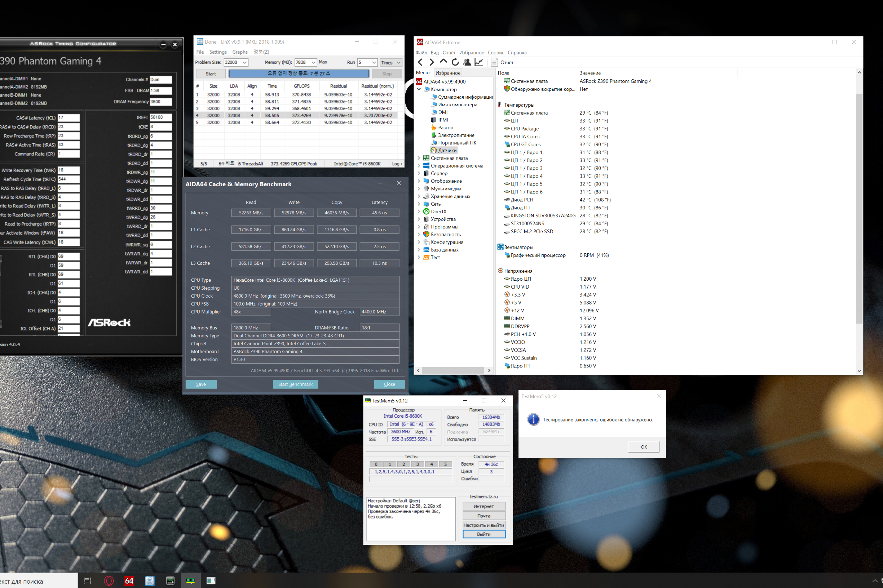
Task: Click the AIDA64 refresh icon
Action: (x=455, y=62)
